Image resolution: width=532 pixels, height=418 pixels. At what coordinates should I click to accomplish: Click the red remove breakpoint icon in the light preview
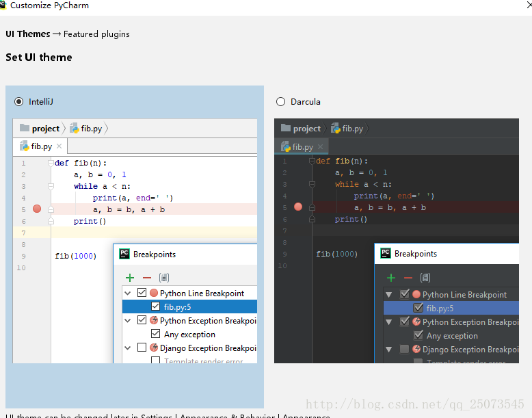pyautogui.click(x=147, y=278)
